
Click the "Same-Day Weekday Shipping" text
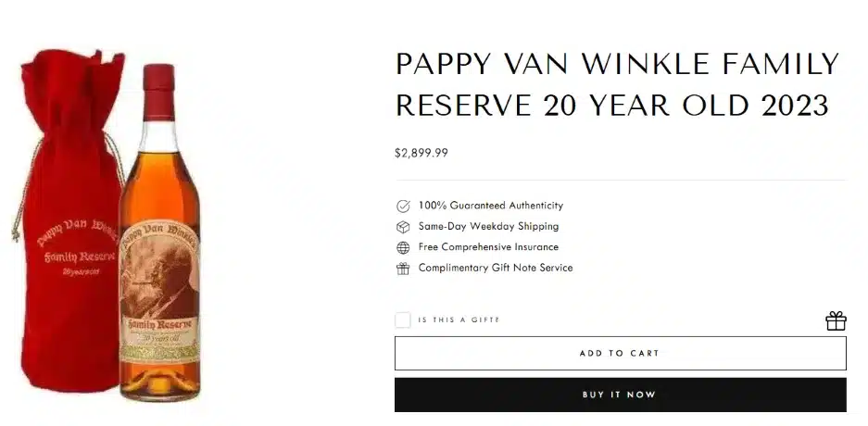coord(488,226)
